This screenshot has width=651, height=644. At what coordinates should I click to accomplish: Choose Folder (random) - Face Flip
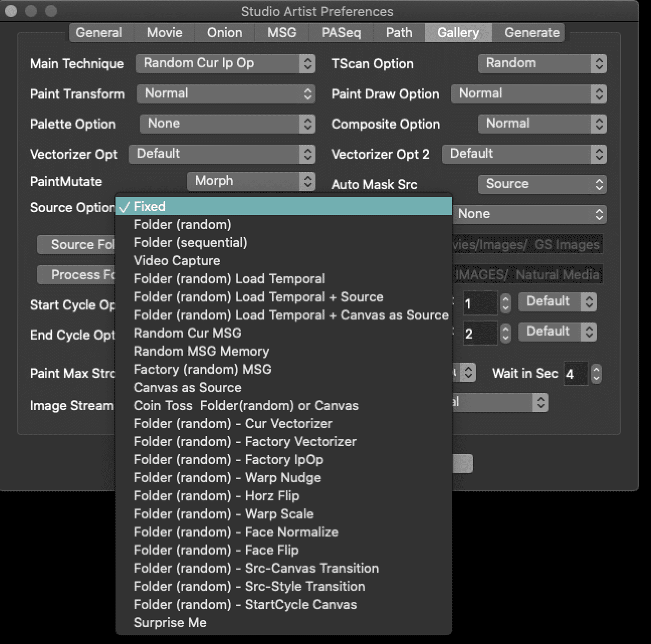(284, 550)
